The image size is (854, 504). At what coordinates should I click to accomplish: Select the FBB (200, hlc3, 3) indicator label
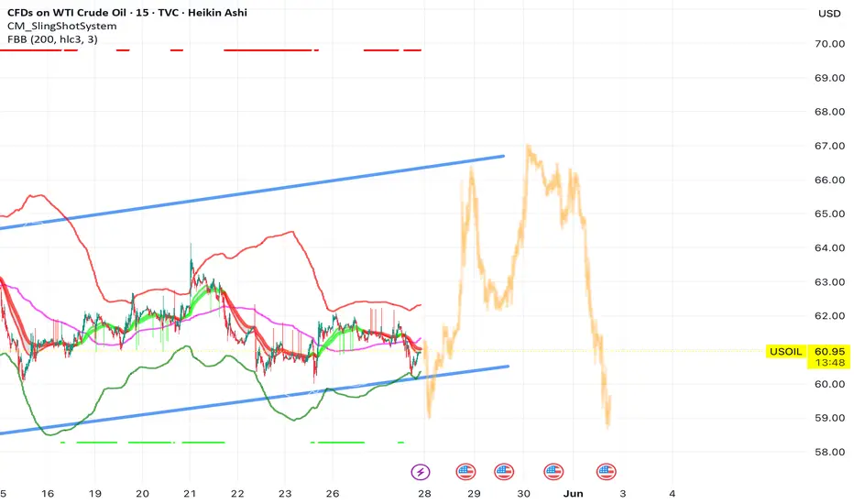52,39
